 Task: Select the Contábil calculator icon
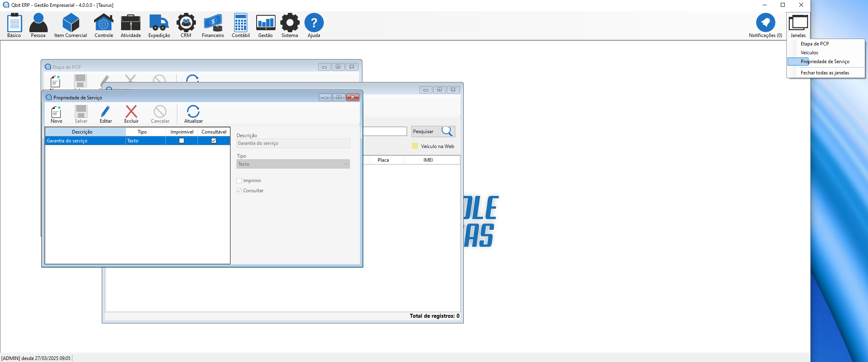click(241, 23)
